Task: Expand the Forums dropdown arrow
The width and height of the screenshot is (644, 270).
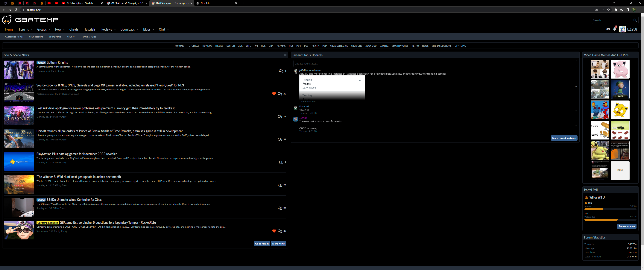Action: click(x=32, y=29)
